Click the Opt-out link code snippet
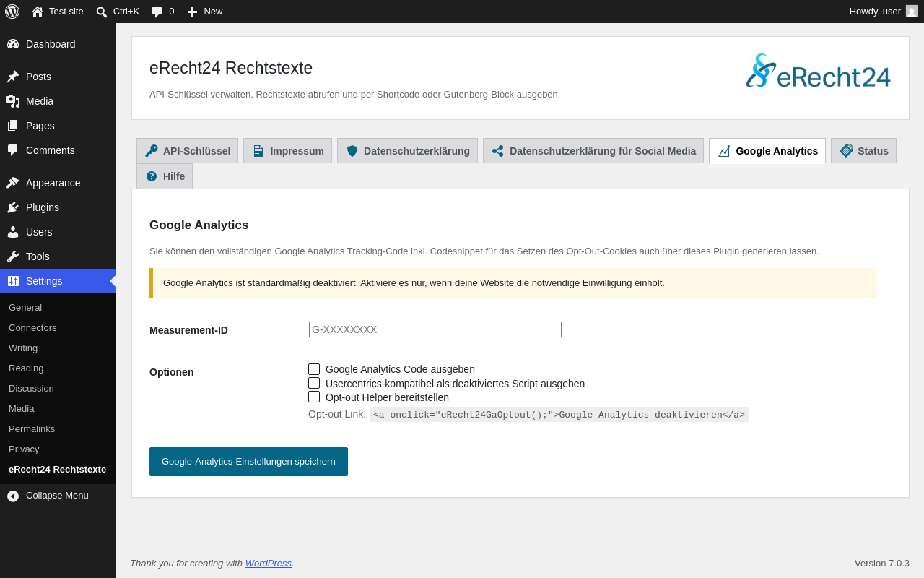The height and width of the screenshot is (578, 924). [559, 415]
